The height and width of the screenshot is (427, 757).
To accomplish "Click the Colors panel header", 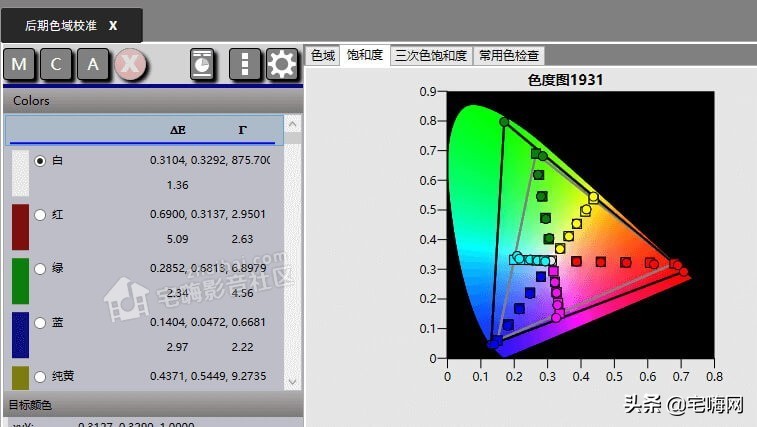I will (153, 101).
